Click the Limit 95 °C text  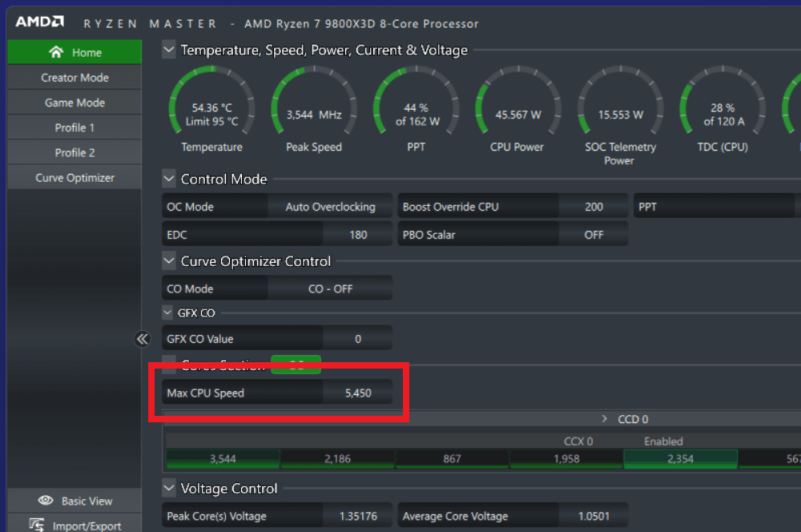211,122
